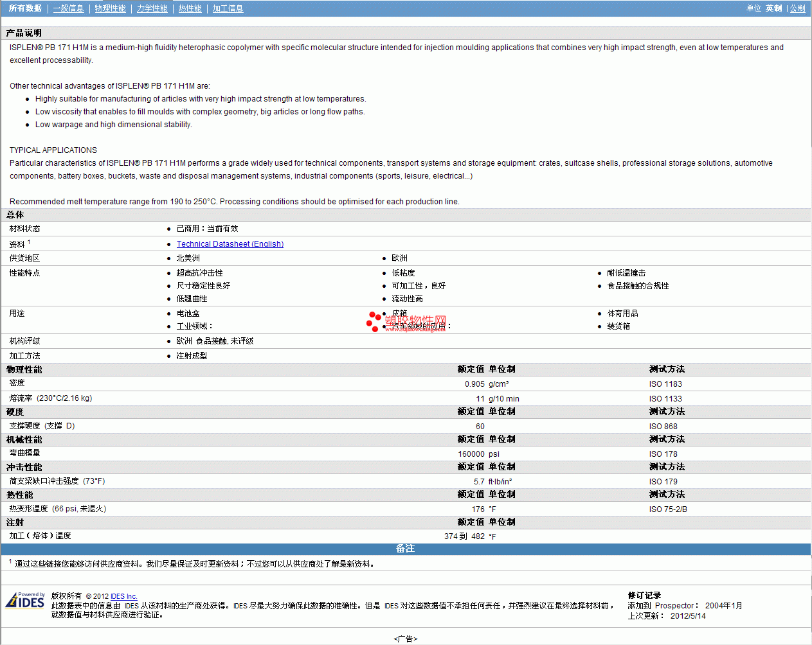Open the 热性能 tab
The height and width of the screenshot is (645, 812).
click(190, 8)
